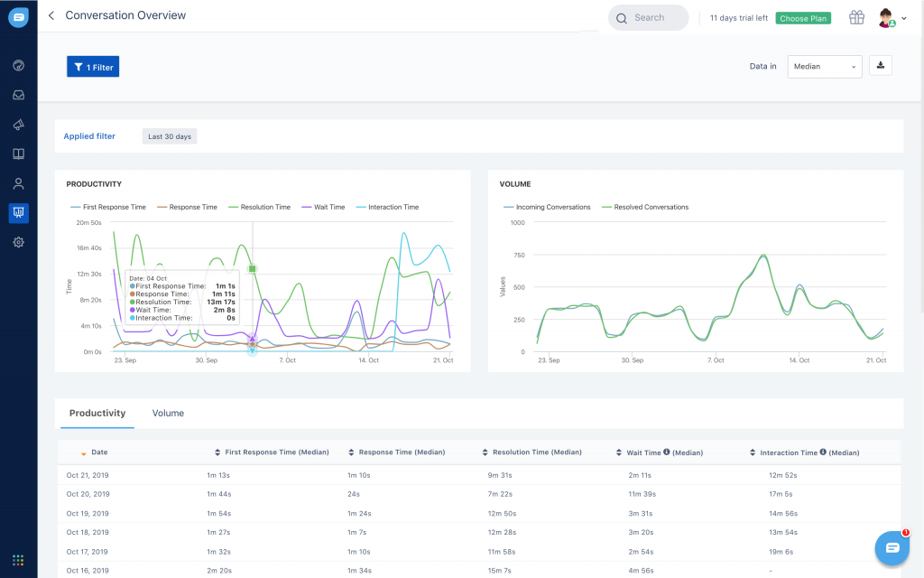The width and height of the screenshot is (924, 578).
Task: Open the People contacts icon
Action: click(18, 184)
